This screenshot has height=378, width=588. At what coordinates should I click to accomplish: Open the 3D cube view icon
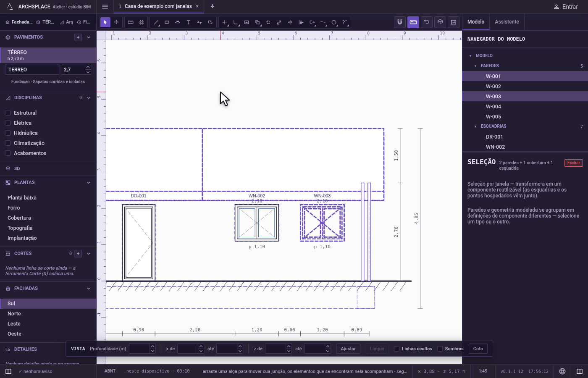440,22
